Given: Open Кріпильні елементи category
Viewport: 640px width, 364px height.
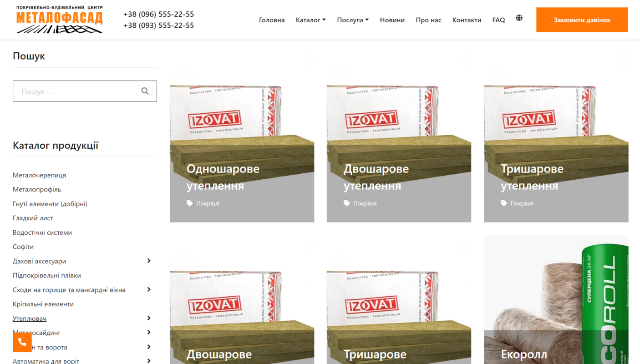Looking at the screenshot, I should click(43, 304).
